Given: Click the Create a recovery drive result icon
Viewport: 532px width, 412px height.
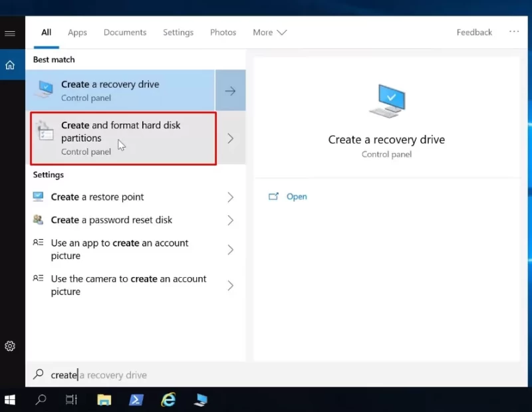Looking at the screenshot, I should click(x=45, y=90).
